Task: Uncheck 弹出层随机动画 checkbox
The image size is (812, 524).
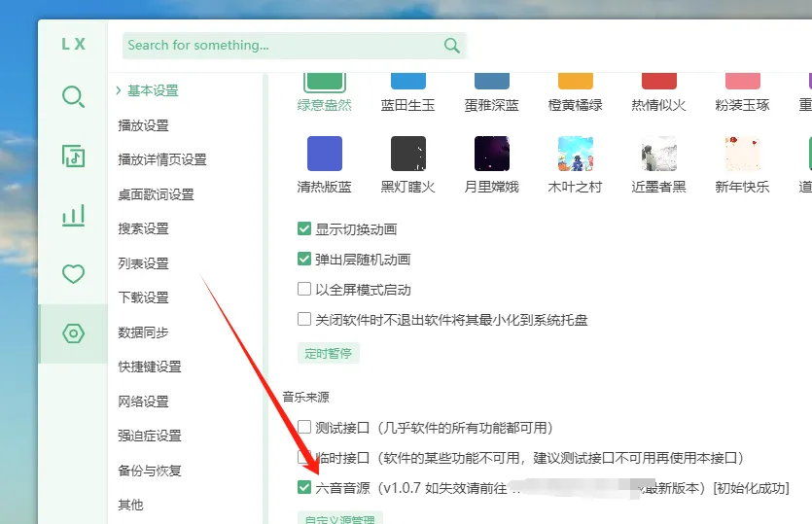Action: click(304, 259)
